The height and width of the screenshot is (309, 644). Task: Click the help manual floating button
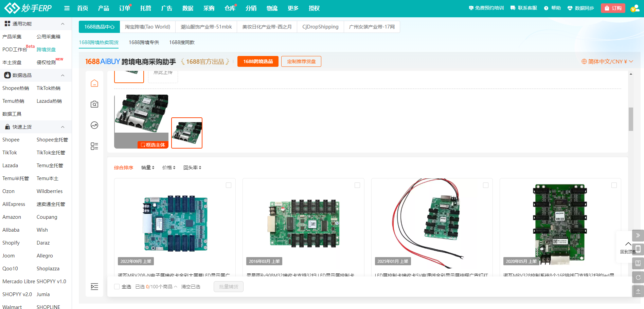638,263
